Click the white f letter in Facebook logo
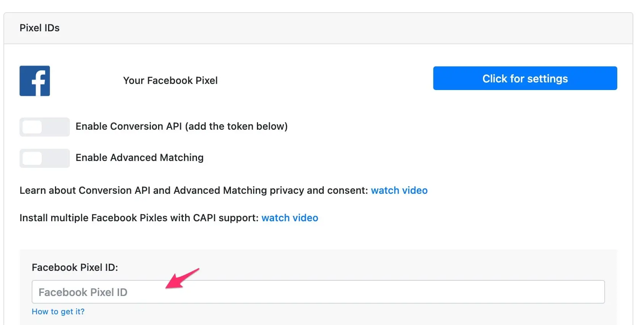 pos(39,83)
